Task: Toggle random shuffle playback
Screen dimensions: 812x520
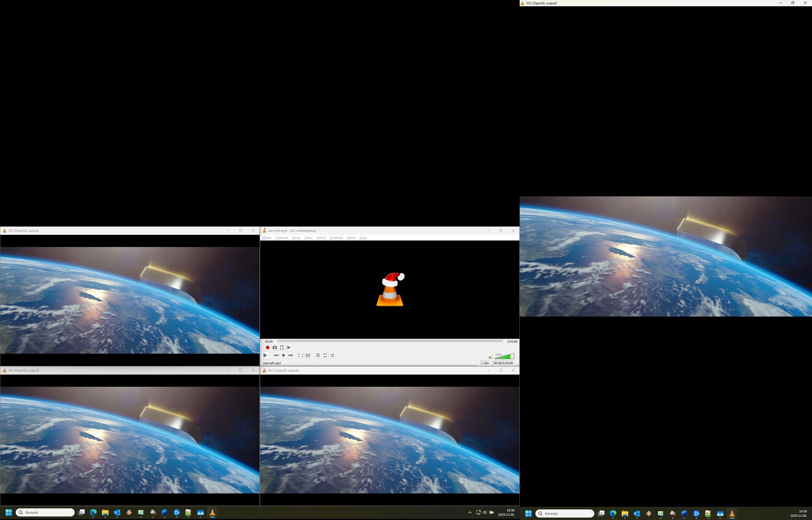Action: [332, 355]
